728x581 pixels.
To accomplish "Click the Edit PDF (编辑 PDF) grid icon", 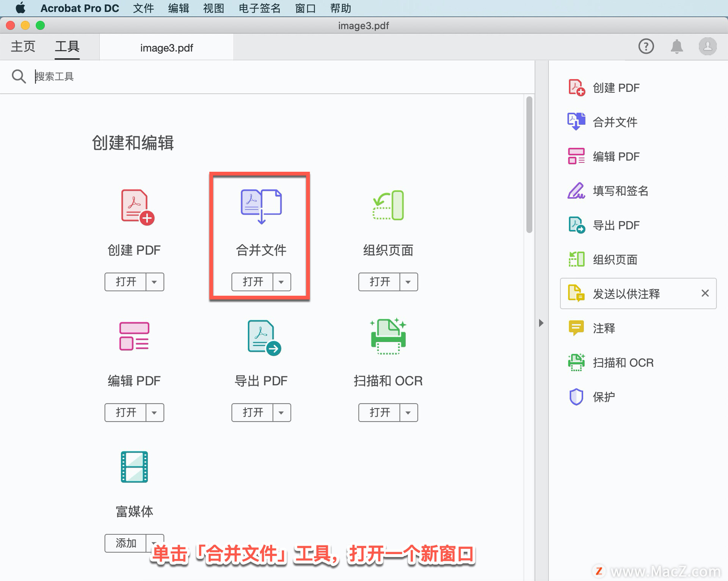I will click(134, 336).
